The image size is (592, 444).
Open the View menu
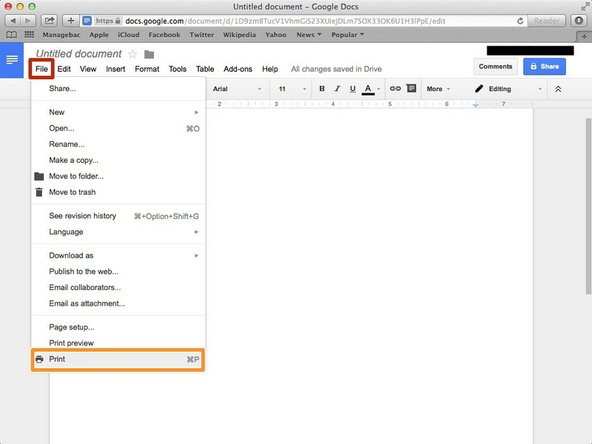click(88, 69)
